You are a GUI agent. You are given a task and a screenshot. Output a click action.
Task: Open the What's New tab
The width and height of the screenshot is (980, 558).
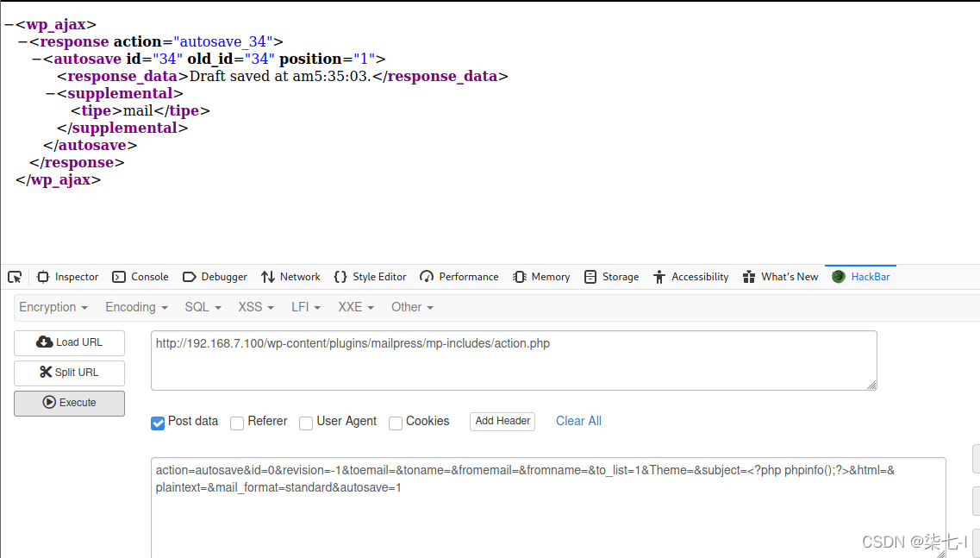[x=780, y=277]
